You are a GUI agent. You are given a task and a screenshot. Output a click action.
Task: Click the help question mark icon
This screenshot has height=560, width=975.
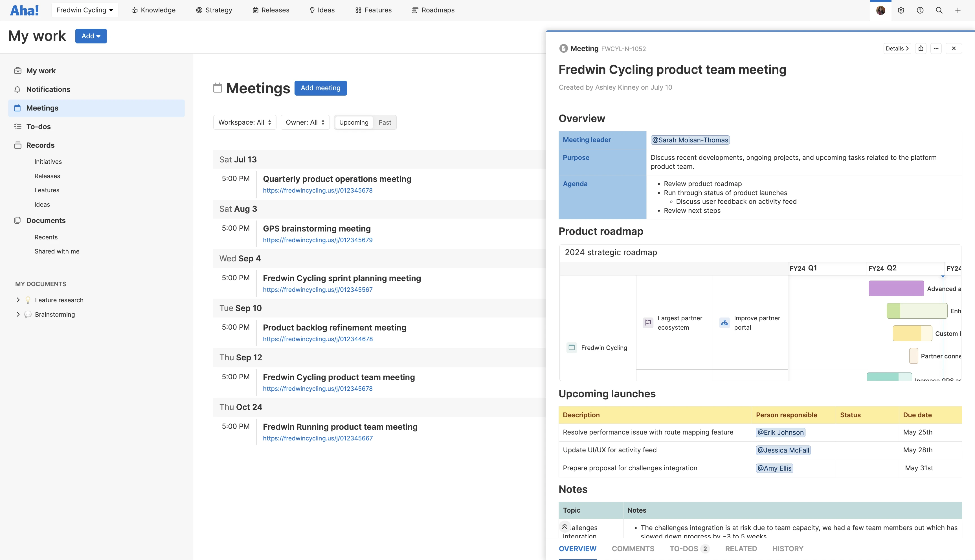[920, 10]
